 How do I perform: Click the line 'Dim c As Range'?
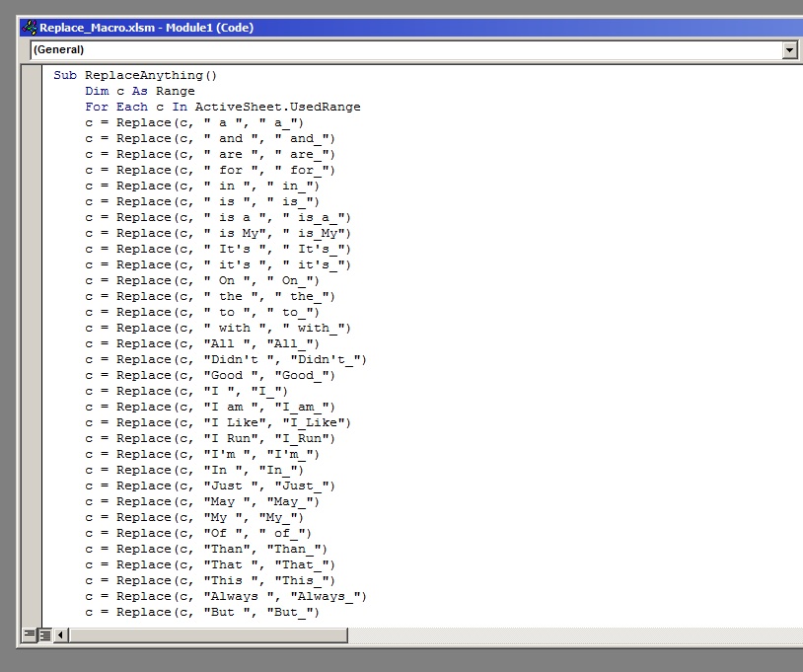click(x=140, y=91)
